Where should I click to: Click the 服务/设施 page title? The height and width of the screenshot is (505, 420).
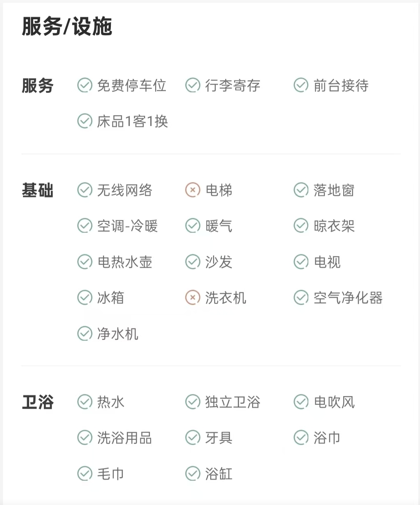coord(67,27)
